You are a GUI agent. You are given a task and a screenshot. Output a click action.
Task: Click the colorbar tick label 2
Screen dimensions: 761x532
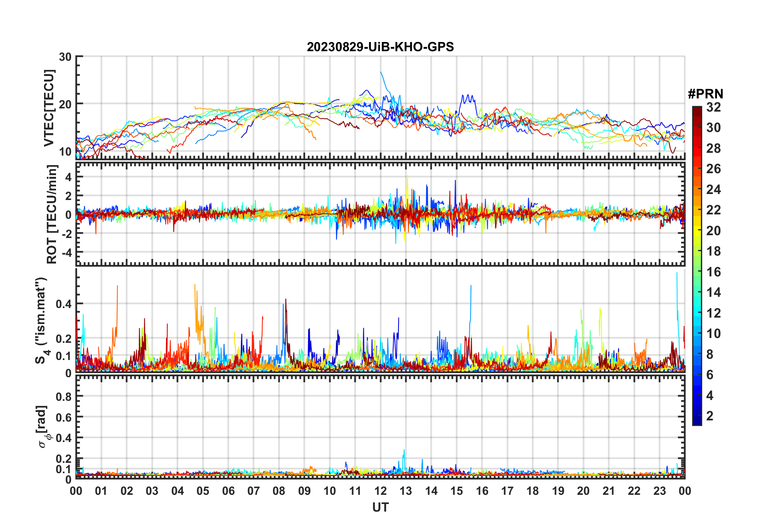point(710,416)
